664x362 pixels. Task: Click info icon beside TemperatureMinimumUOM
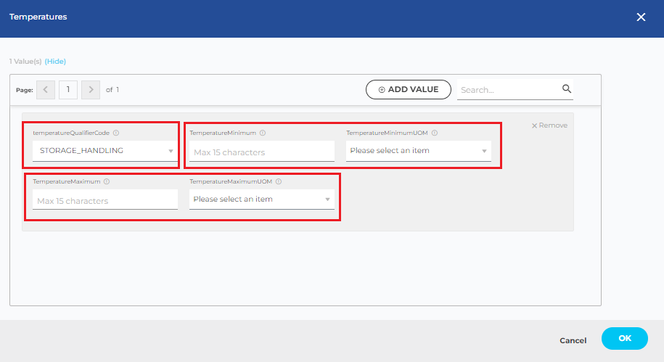434,133
